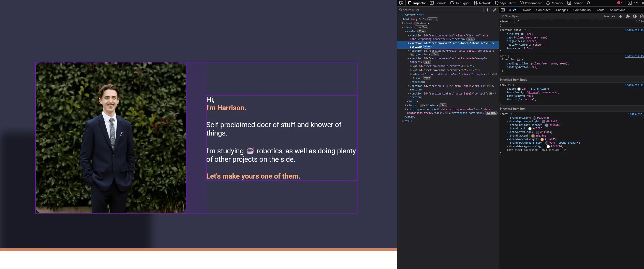Create a new node with plus icon
Viewport: 644px width, 269px height.
click(x=487, y=10)
